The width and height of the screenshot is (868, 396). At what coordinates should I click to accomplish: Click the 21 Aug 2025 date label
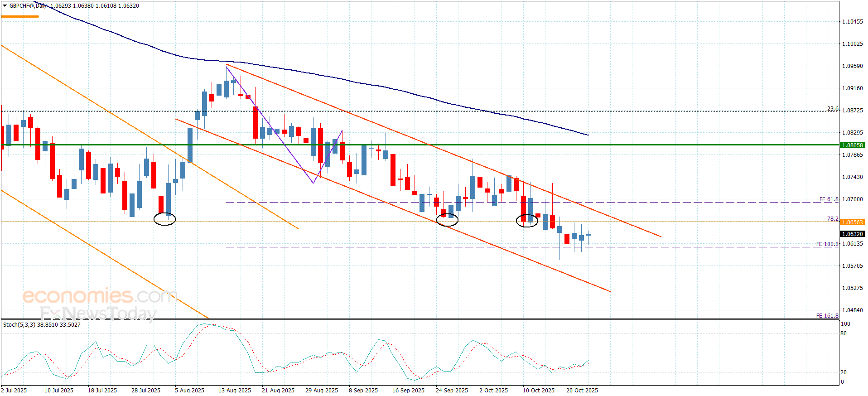(x=278, y=391)
